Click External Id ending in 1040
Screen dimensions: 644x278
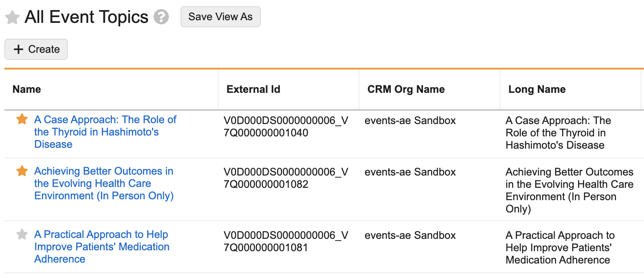285,127
